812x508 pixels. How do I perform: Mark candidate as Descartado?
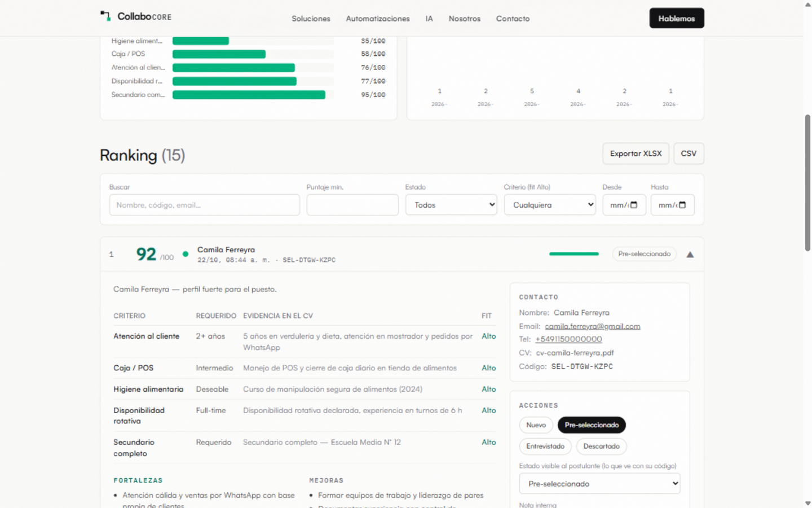point(601,446)
